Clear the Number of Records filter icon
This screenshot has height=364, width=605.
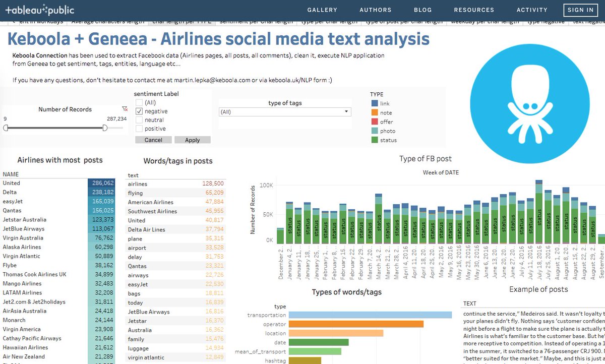click(125, 108)
